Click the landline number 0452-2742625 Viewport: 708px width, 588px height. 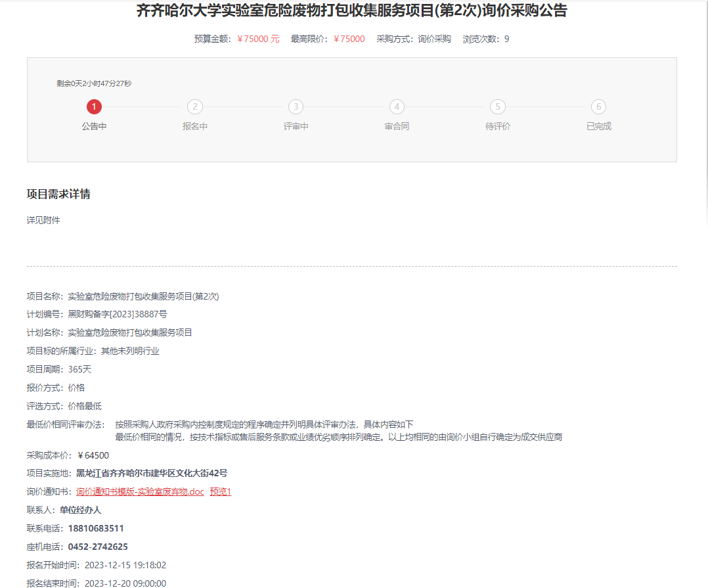[x=98, y=547]
